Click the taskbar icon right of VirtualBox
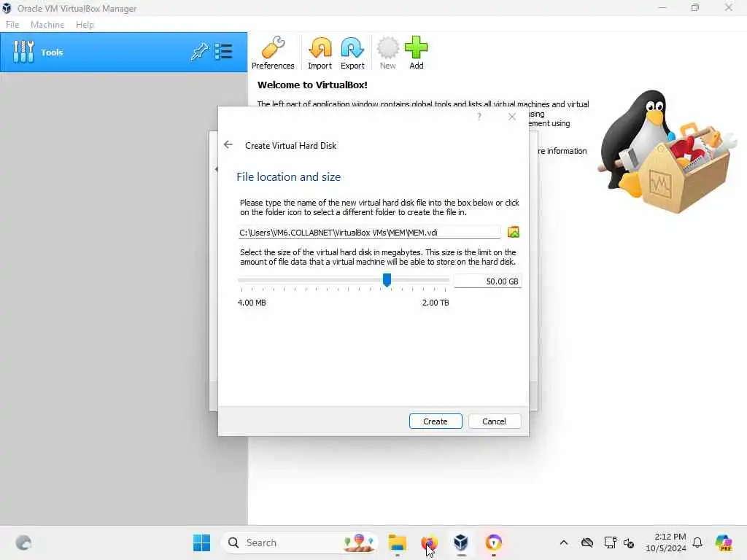747x560 pixels. (x=494, y=542)
